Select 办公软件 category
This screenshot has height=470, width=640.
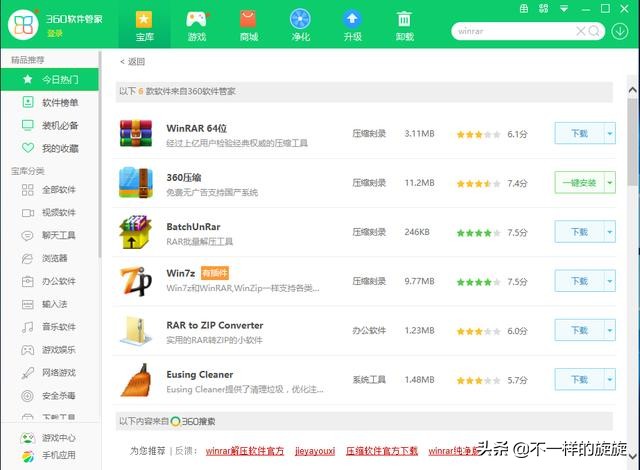pyautogui.click(x=49, y=281)
